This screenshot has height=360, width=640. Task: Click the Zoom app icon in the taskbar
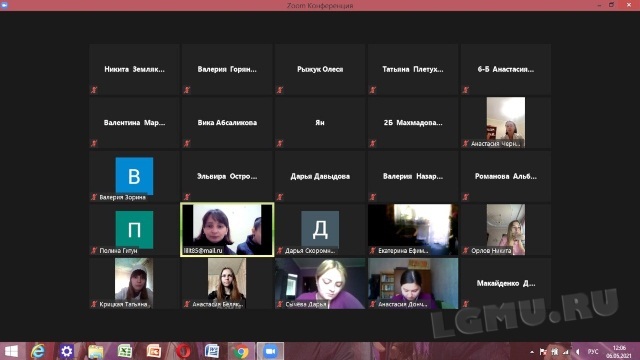click(x=270, y=351)
